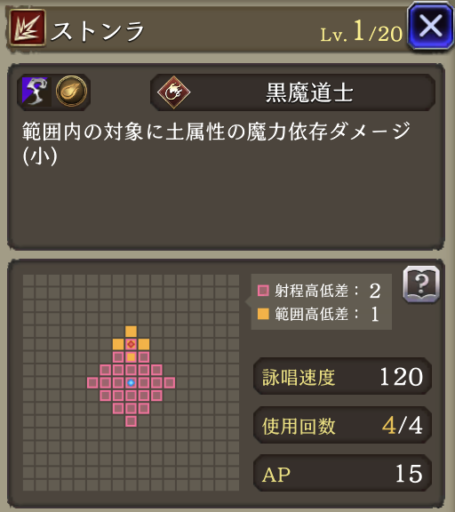Open the help book icon
The width and height of the screenshot is (455, 512).
[421, 284]
